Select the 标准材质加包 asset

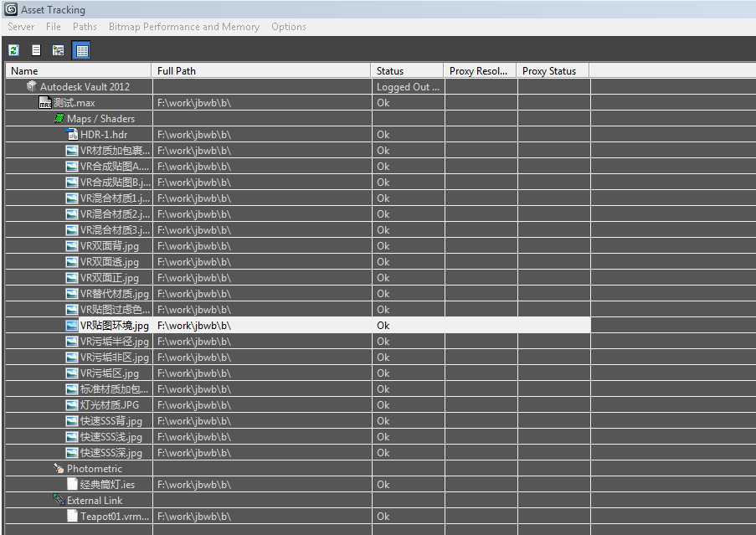coord(298,389)
